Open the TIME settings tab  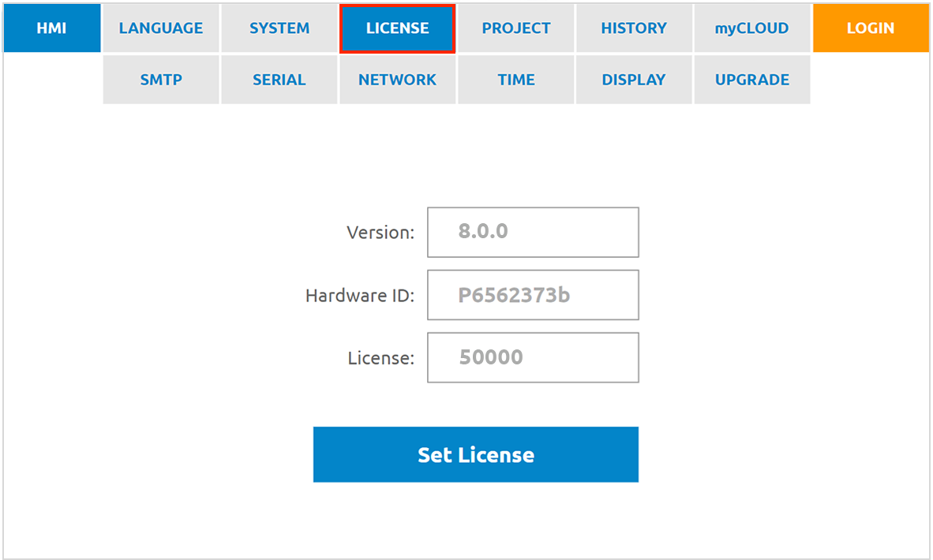pos(516,80)
